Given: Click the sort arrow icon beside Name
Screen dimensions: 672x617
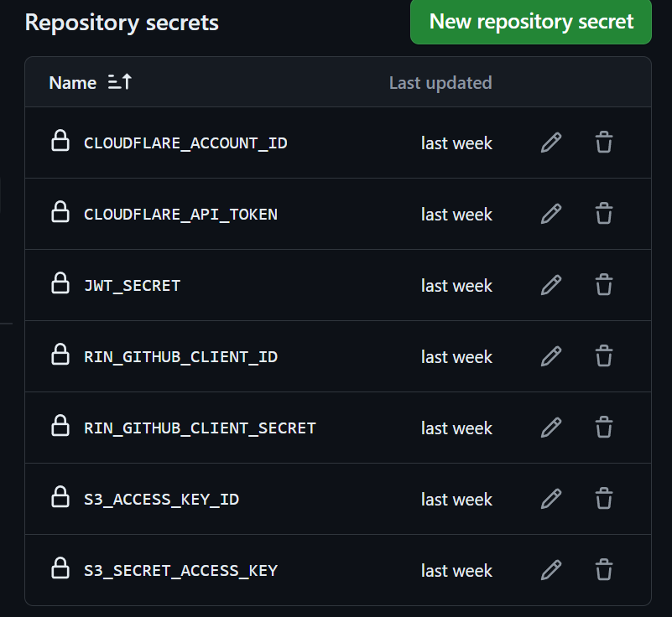Looking at the screenshot, I should click(x=120, y=82).
